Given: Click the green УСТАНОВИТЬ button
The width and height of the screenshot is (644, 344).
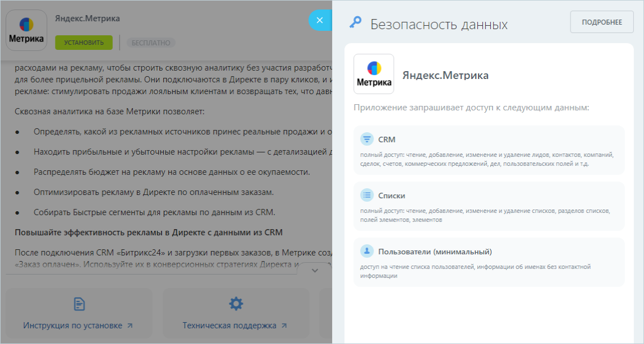Looking at the screenshot, I should 84,43.
